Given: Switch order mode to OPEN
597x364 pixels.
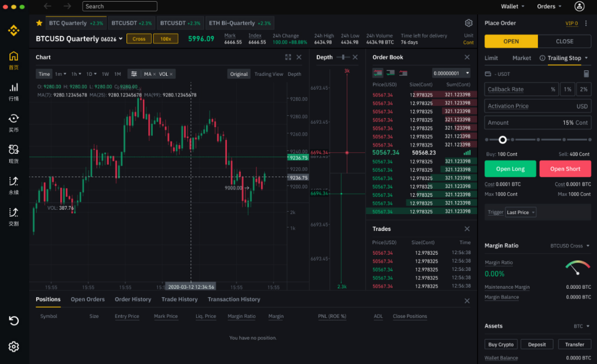Looking at the screenshot, I should point(511,41).
